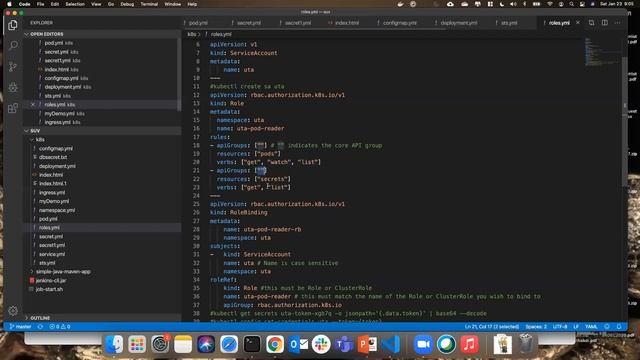The image size is (640, 360).
Task: Open the Manage gear in the activity bar
Action: [13, 311]
